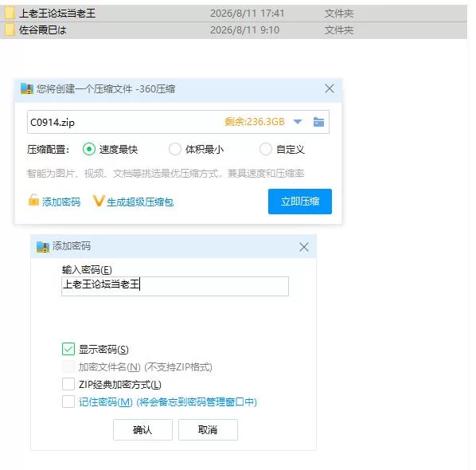
Task: Close the 添加密码 dialog
Action: click(x=304, y=247)
